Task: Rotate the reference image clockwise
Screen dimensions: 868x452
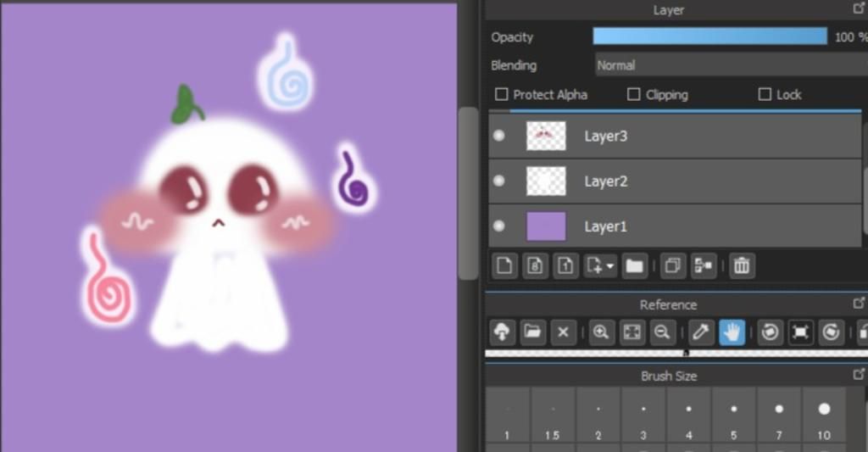Action: coord(831,332)
